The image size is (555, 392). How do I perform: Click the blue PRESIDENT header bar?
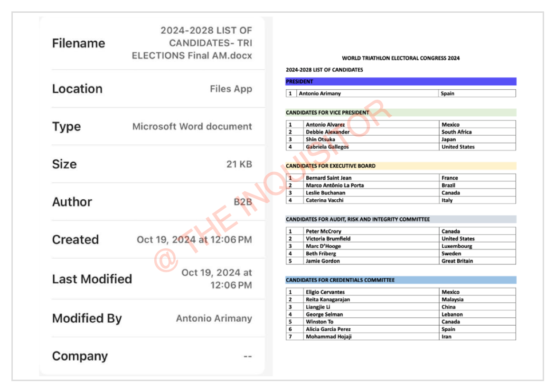pos(401,81)
